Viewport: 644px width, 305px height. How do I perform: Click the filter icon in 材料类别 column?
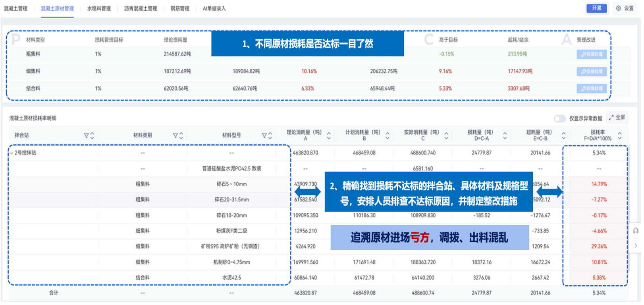point(175,136)
